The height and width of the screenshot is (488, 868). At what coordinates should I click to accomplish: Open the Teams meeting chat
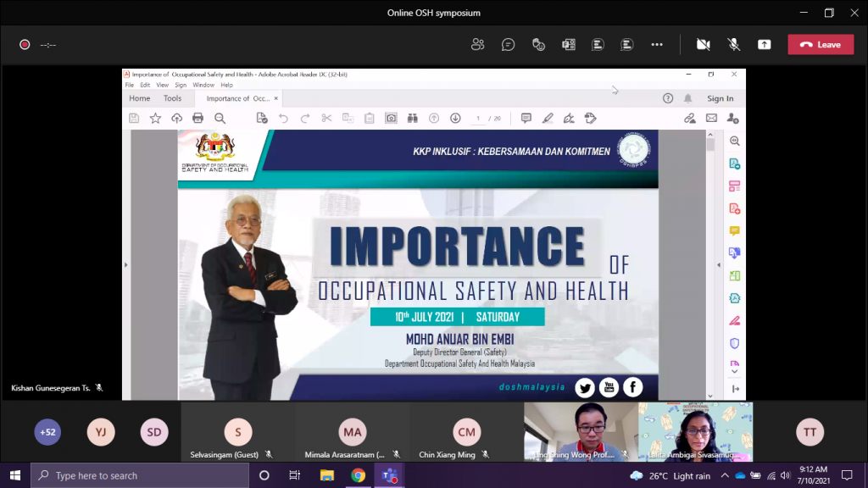509,45
